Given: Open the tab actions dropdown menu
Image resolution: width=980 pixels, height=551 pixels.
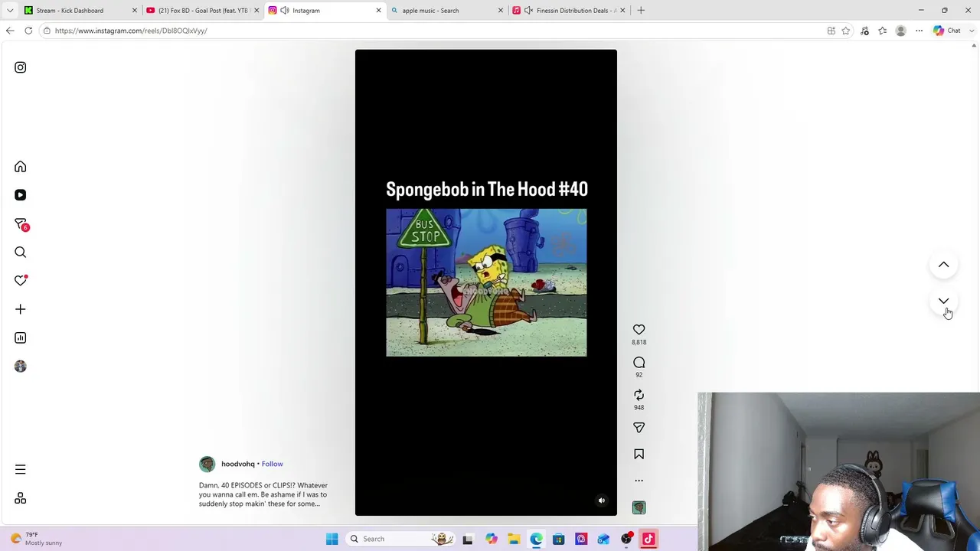Looking at the screenshot, I should (10, 11).
